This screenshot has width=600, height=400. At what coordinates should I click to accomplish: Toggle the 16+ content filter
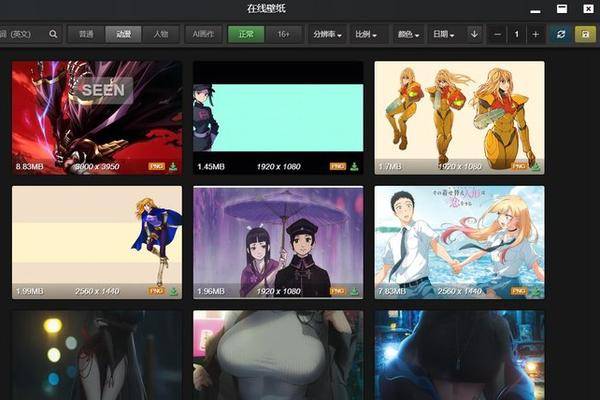coord(284,34)
